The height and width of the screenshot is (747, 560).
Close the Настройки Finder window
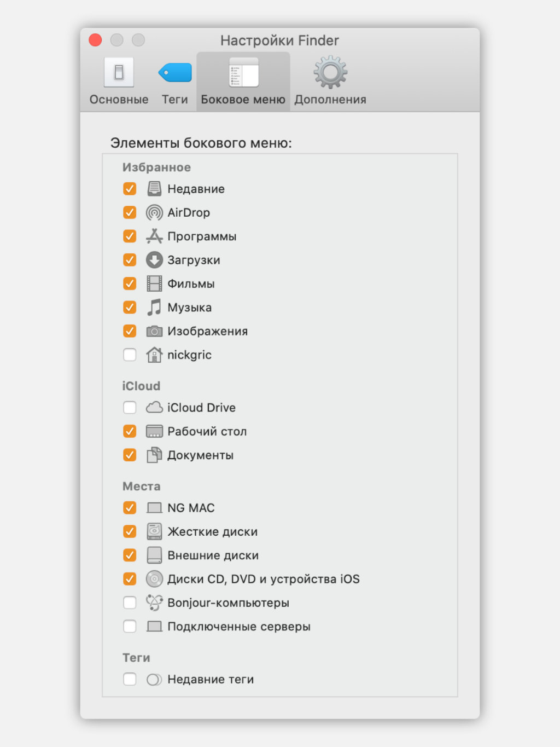pyautogui.click(x=95, y=40)
